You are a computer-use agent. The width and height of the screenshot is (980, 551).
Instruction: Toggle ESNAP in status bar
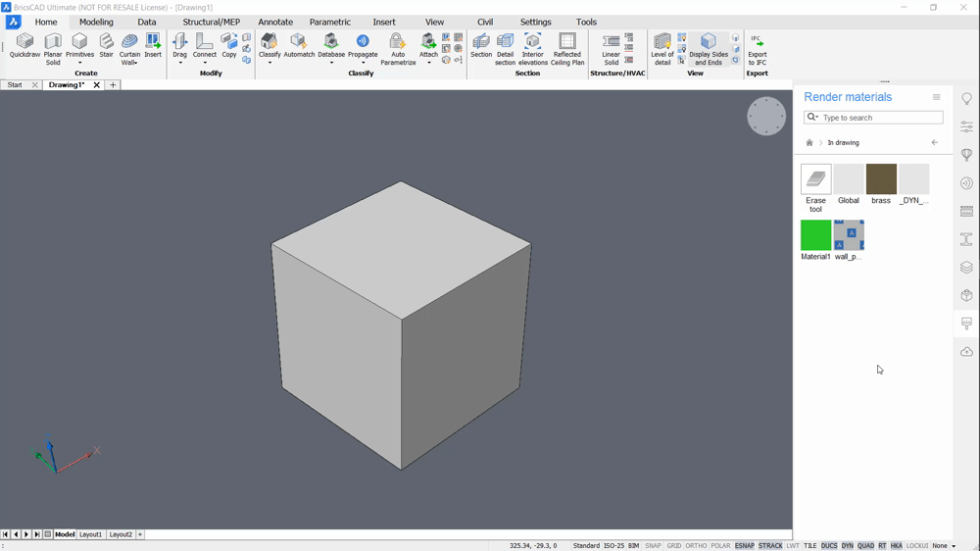745,545
